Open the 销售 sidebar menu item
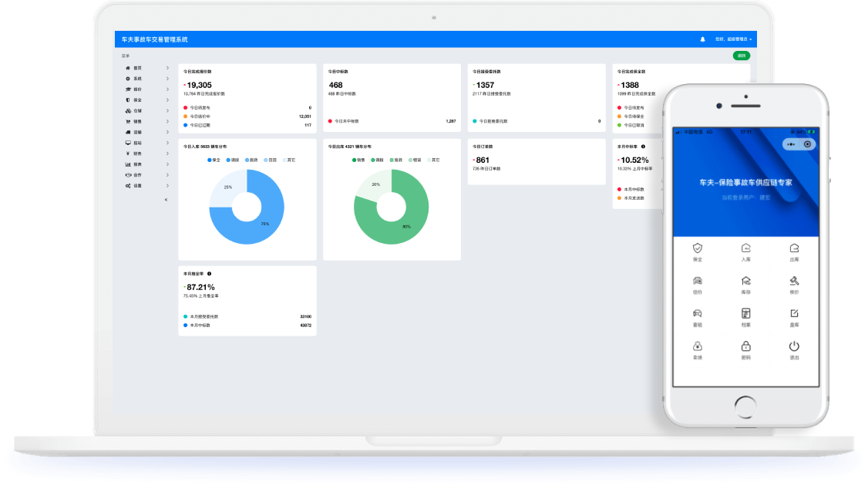The width and height of the screenshot is (868, 486). click(146, 121)
